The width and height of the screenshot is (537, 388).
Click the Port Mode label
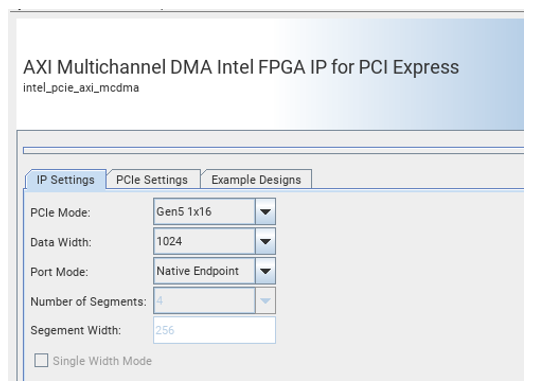point(59,272)
